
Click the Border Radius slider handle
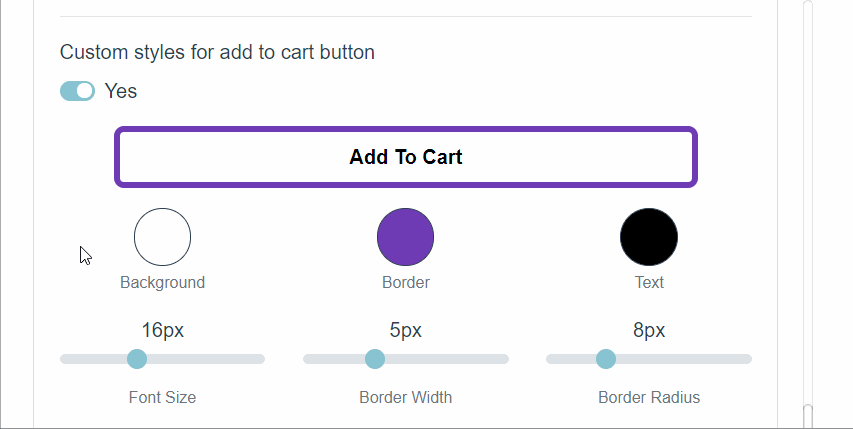605,359
